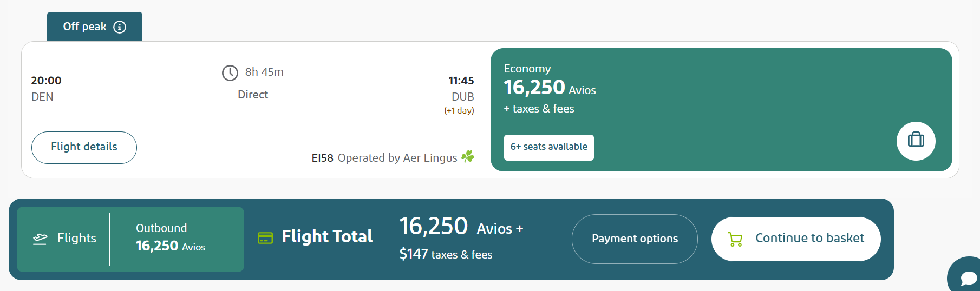The image size is (980, 291).
Task: Click the credit card icon beside Flight Total
Action: [265, 238]
